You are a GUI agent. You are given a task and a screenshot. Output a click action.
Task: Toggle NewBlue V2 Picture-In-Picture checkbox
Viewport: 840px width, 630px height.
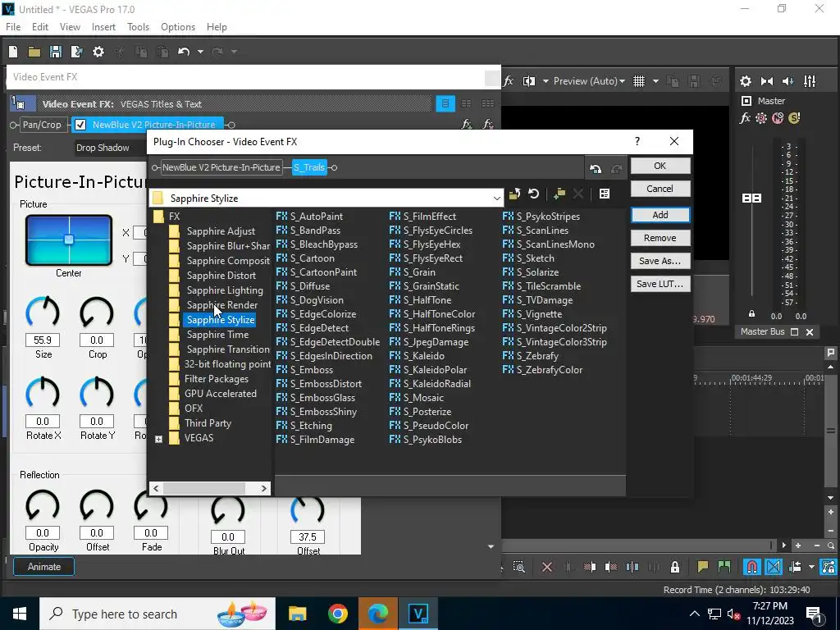click(x=80, y=125)
